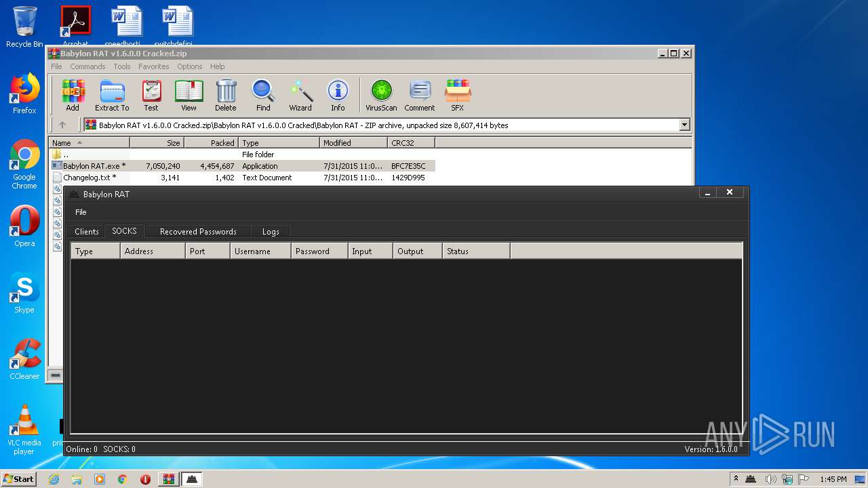
Task: Open the WinRAR Help menu
Action: point(217,66)
